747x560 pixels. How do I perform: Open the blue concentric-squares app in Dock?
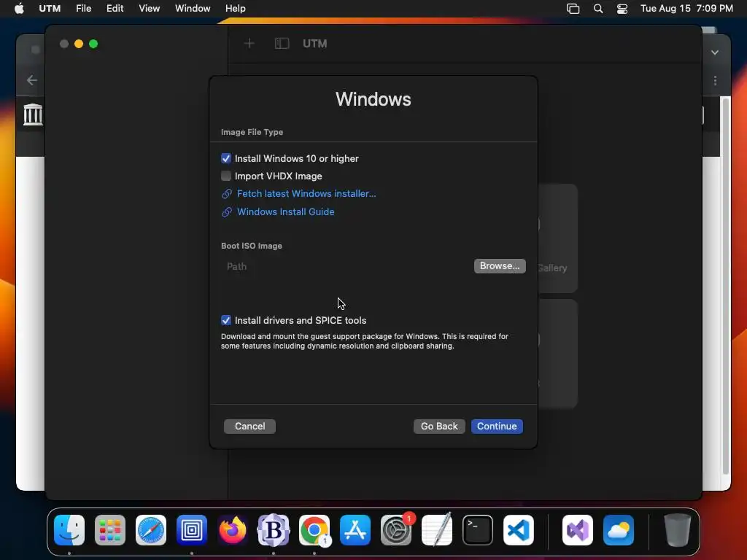click(x=192, y=530)
